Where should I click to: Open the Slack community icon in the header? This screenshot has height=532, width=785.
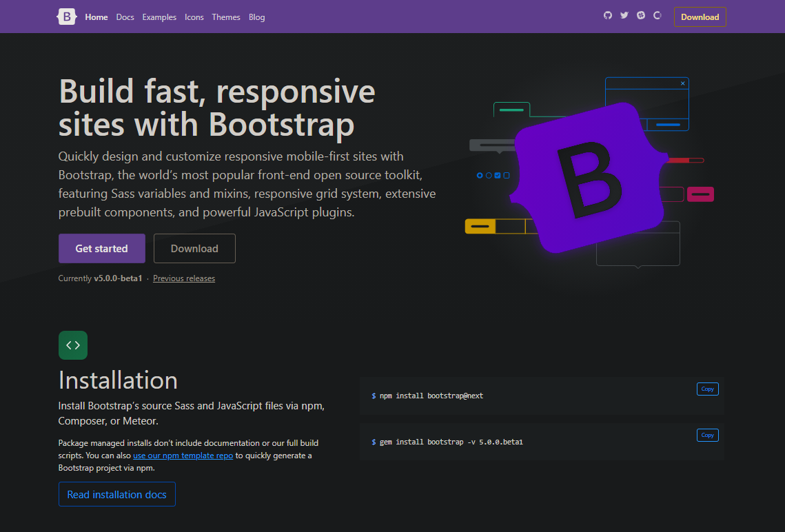(x=640, y=16)
